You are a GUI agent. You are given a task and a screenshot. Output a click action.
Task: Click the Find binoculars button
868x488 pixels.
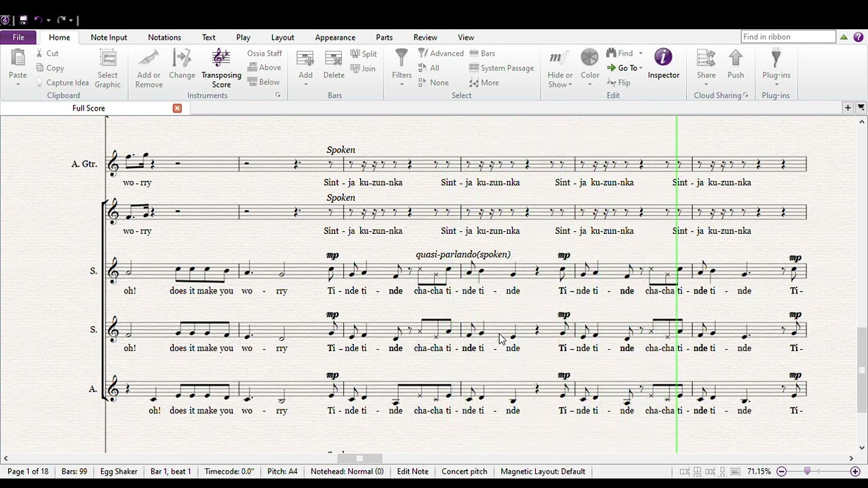[x=620, y=54]
